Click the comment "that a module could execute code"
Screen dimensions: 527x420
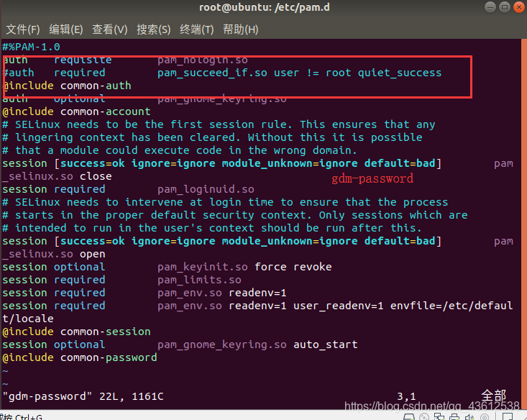pos(180,150)
